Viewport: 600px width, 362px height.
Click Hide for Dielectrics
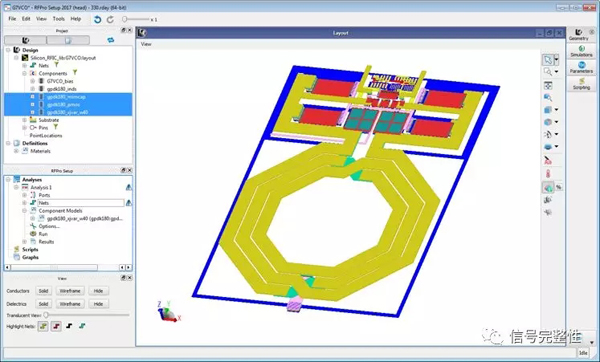pos(98,304)
